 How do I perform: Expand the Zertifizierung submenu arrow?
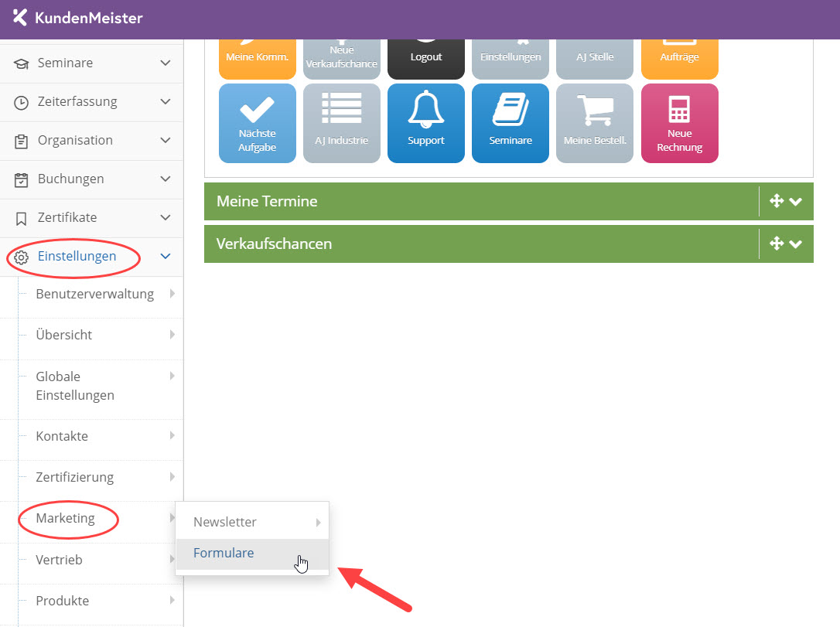(x=172, y=476)
